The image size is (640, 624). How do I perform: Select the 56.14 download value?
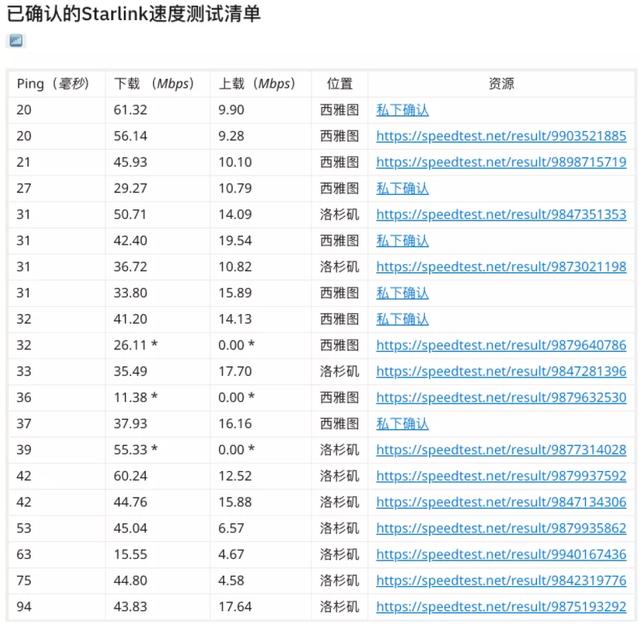coord(130,136)
